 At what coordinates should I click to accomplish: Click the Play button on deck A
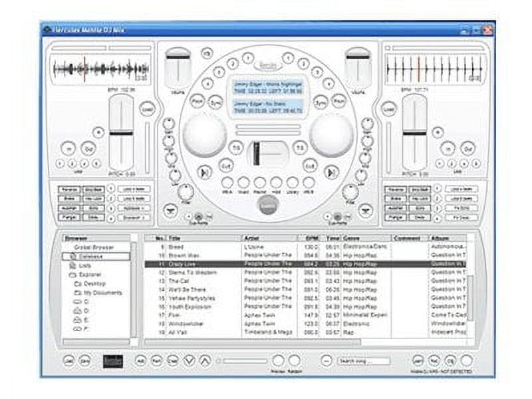click(x=197, y=101)
